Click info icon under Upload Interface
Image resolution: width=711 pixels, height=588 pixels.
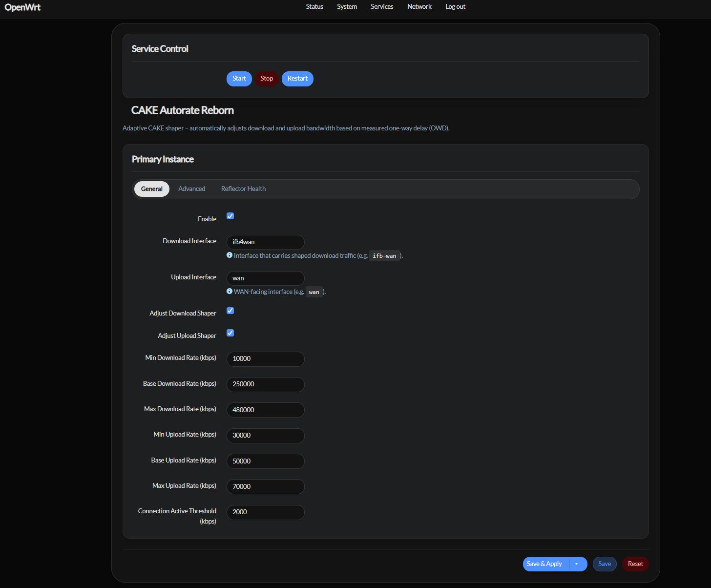[230, 291]
